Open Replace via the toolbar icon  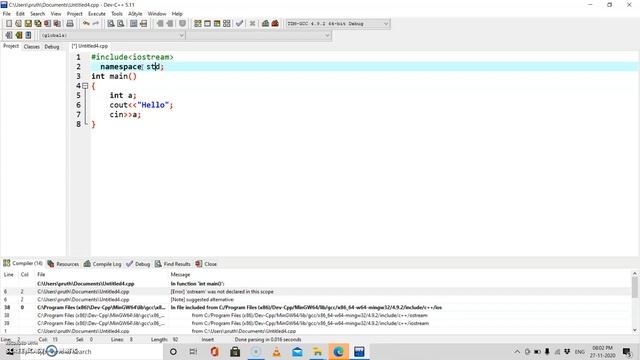pyautogui.click(x=120, y=24)
